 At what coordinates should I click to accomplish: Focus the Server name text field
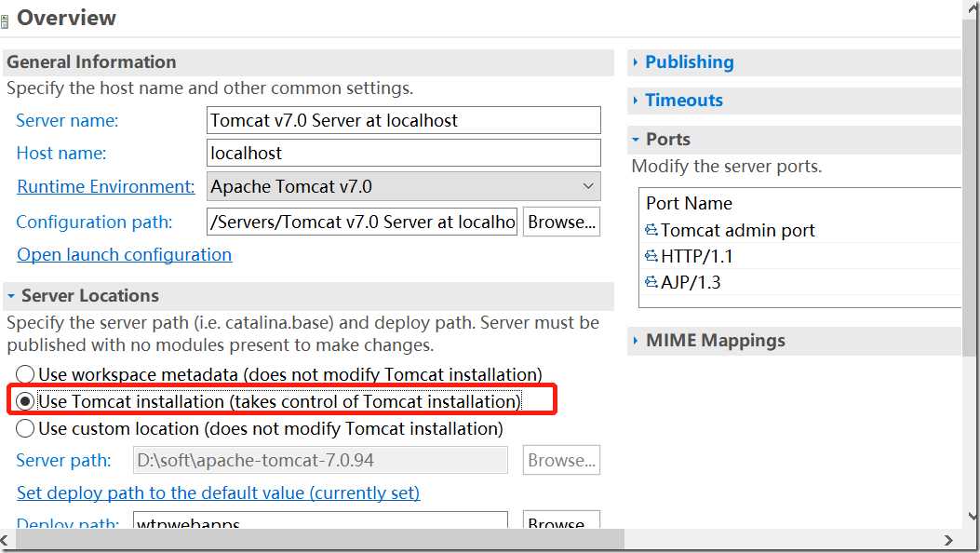click(x=404, y=120)
